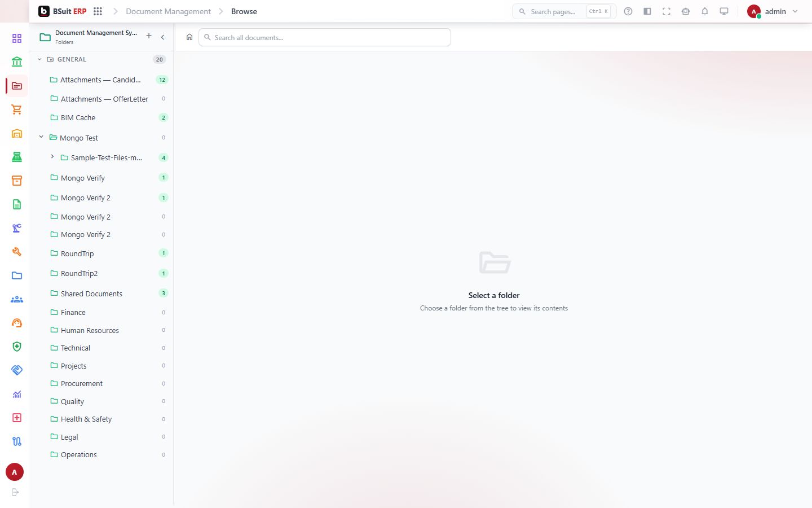812x508 pixels.
Task: Click the red avatar A at sidebar bottom
Action: 15,472
